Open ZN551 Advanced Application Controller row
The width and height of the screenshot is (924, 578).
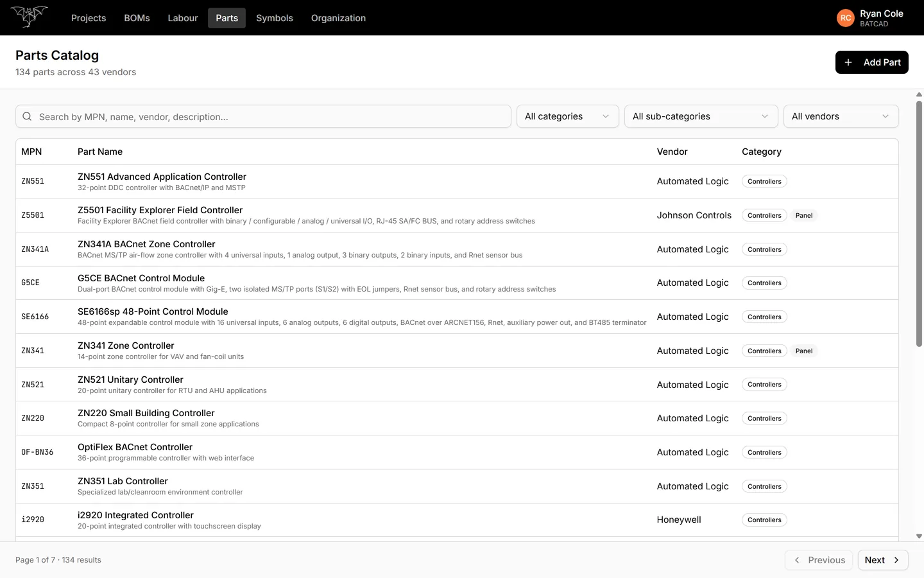[x=457, y=182]
